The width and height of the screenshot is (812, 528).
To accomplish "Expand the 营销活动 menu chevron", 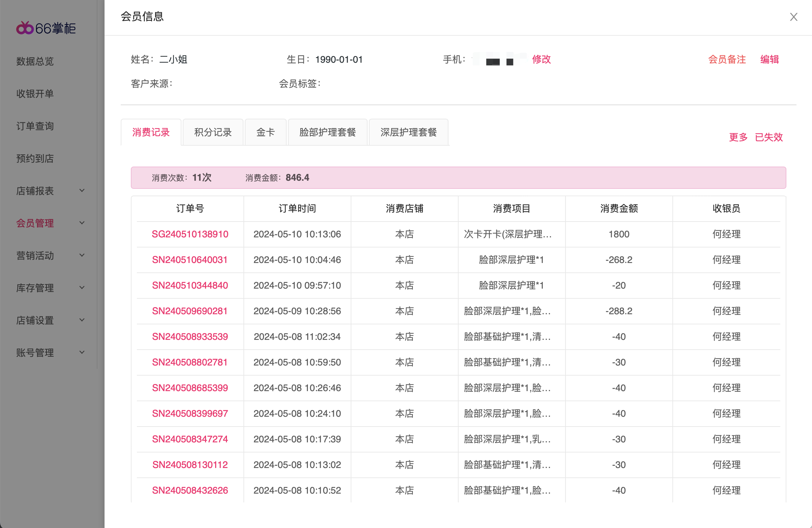I will (x=82, y=255).
